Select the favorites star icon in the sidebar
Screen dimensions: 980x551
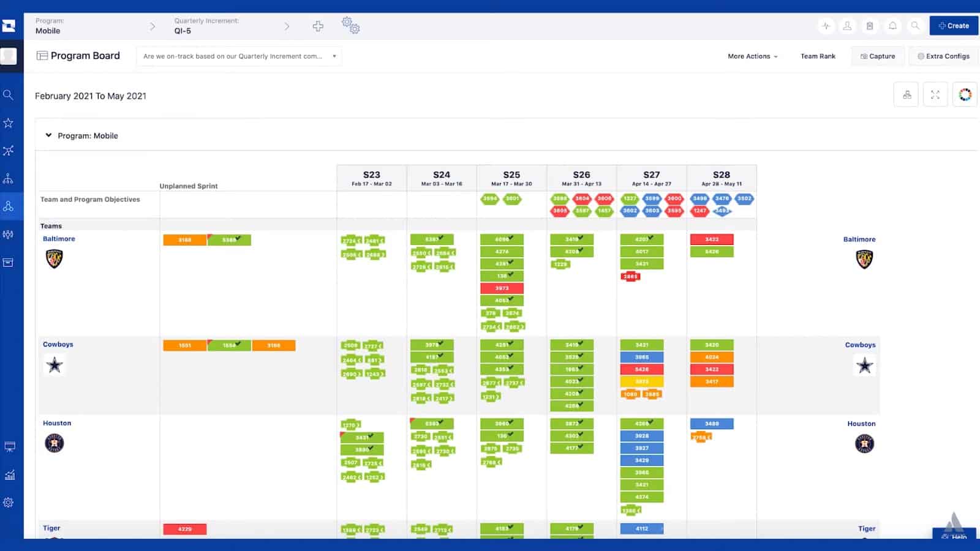pyautogui.click(x=9, y=122)
